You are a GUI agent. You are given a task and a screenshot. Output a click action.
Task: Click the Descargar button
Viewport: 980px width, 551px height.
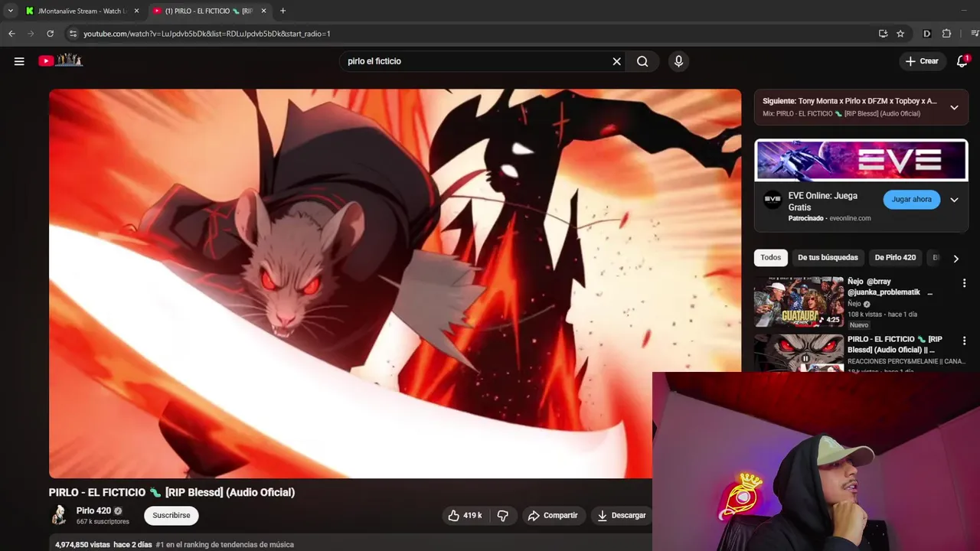tap(621, 516)
